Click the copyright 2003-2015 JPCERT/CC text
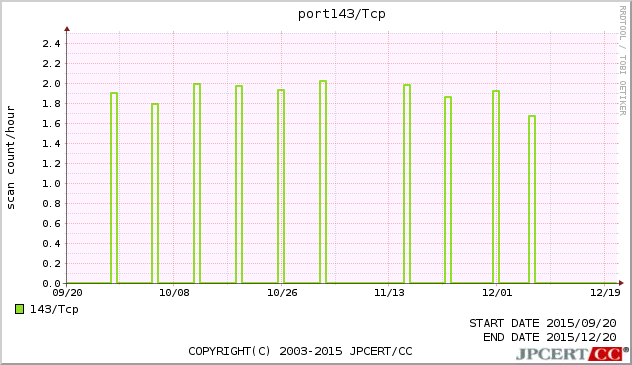632x365 pixels. (x=300, y=351)
